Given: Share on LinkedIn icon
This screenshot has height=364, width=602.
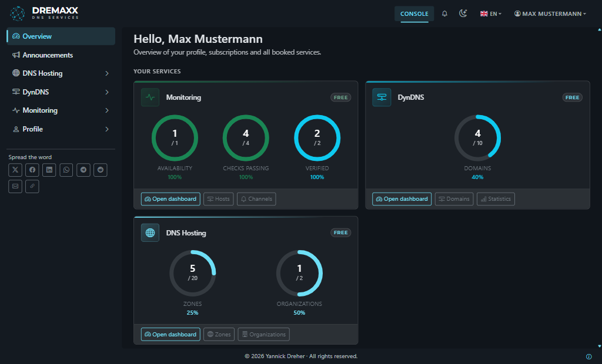Looking at the screenshot, I should pos(49,170).
